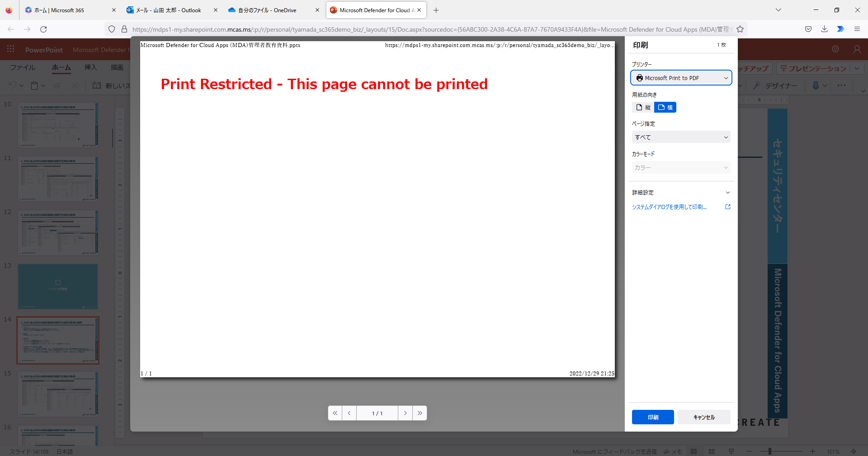Open the account profile icon in PowerPoint

(857, 49)
